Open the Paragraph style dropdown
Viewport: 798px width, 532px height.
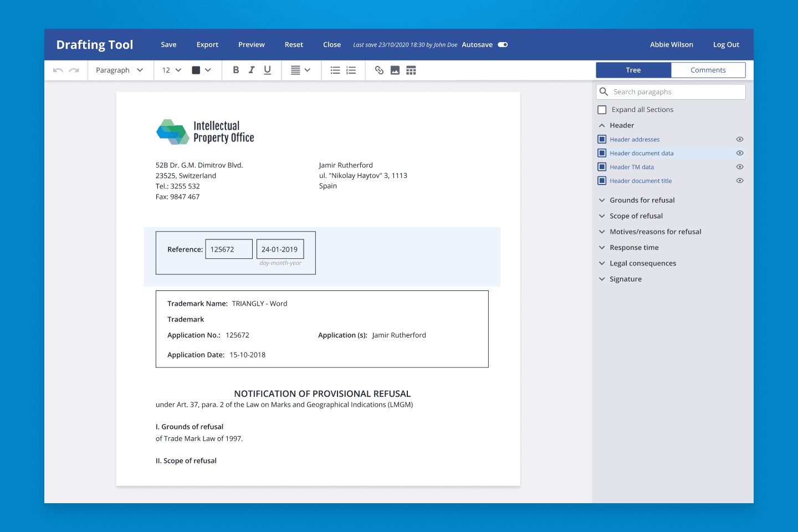119,70
